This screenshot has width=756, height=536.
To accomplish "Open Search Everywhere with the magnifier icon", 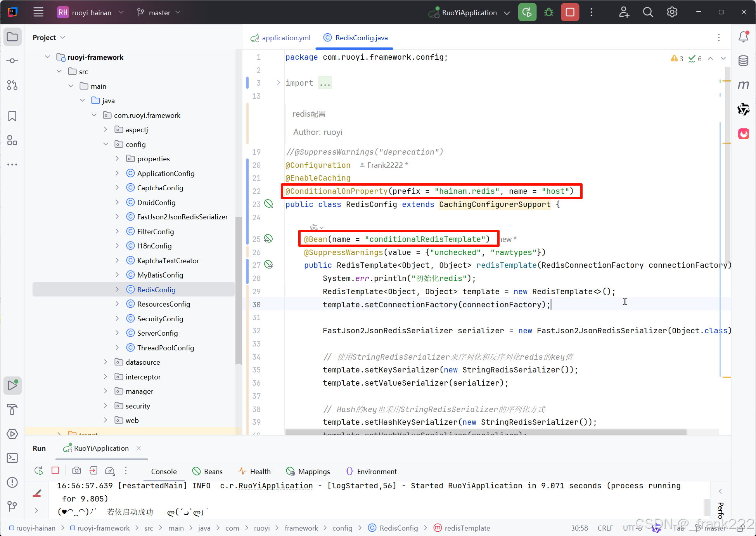I will (x=648, y=12).
